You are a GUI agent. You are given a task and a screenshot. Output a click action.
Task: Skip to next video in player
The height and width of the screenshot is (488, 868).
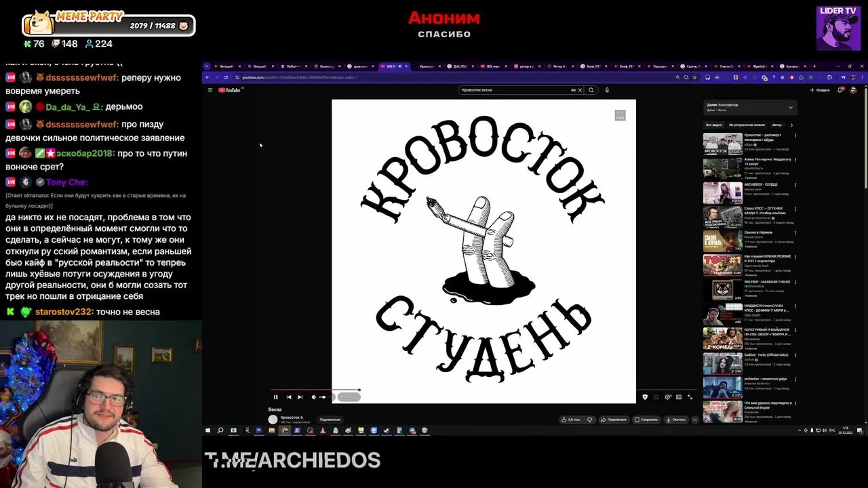click(300, 397)
